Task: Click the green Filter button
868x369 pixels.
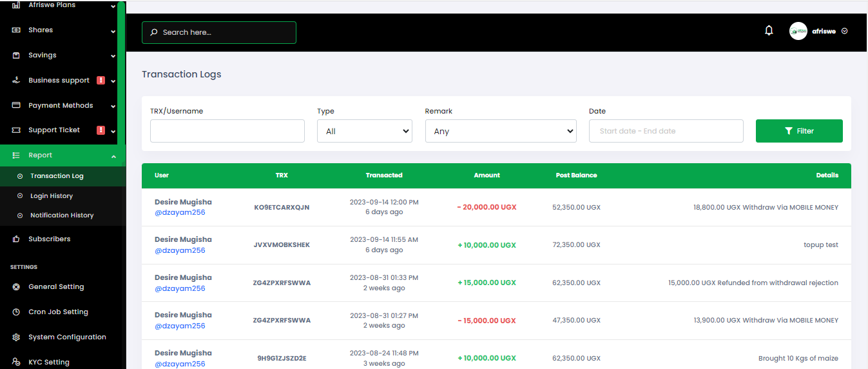Action: click(799, 131)
